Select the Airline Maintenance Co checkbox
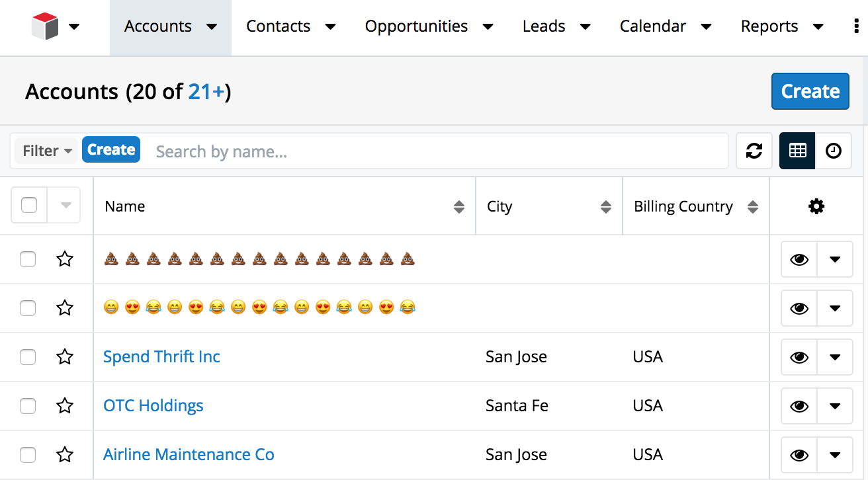The image size is (868, 480). click(x=28, y=455)
